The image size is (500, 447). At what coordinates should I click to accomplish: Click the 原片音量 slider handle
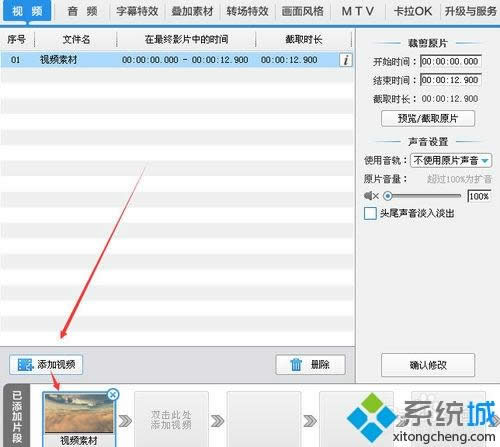point(388,196)
